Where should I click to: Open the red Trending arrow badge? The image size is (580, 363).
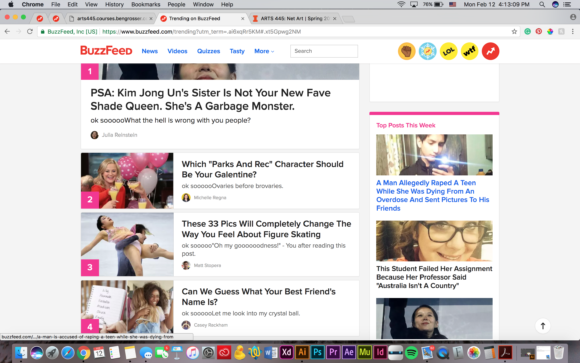tap(490, 51)
